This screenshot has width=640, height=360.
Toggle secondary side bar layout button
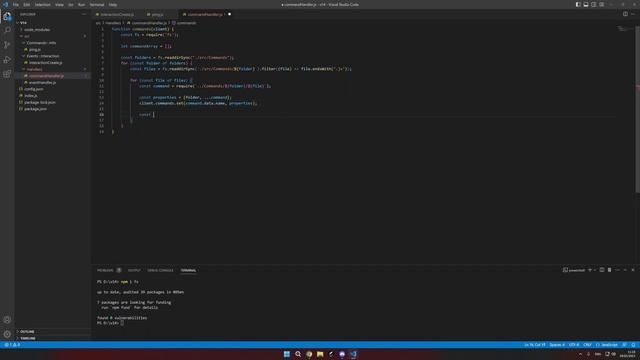[593, 4]
